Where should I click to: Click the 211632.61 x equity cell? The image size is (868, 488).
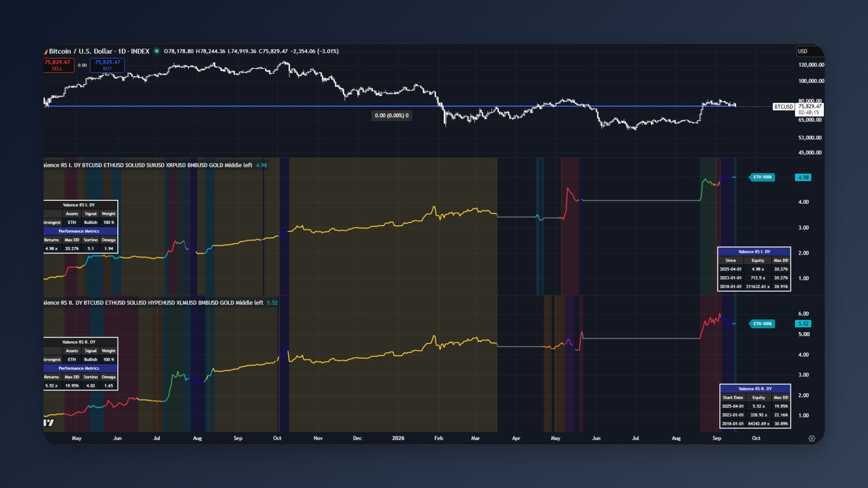pos(757,287)
